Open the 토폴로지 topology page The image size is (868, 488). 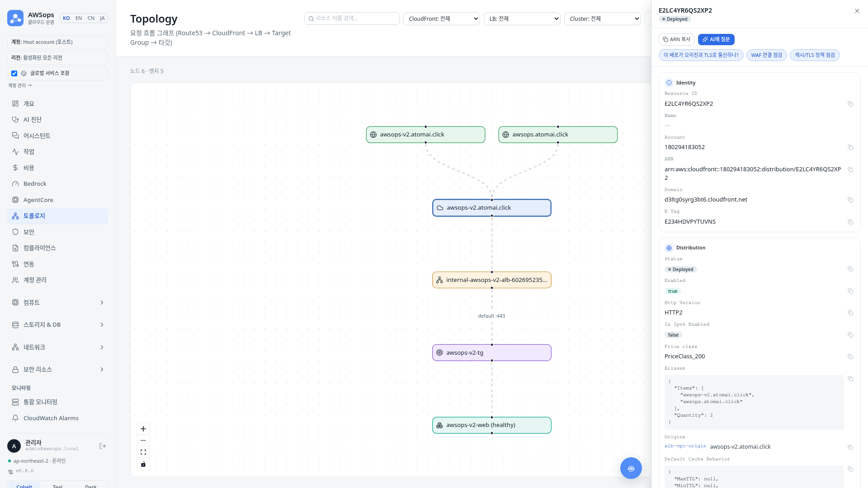(x=58, y=216)
